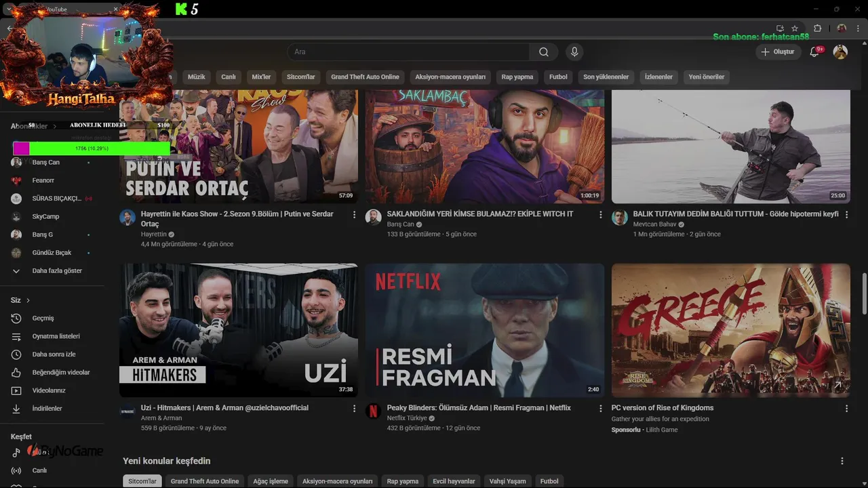Open Greece Rise of Kingdoms ad thumbnail
Screen dimensions: 868x488
click(731, 330)
